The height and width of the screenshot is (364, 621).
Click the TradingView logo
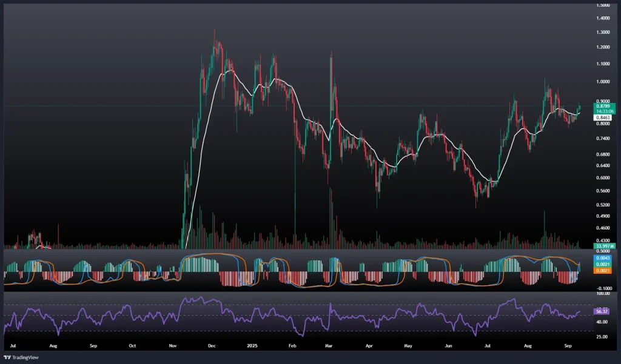tap(22, 357)
